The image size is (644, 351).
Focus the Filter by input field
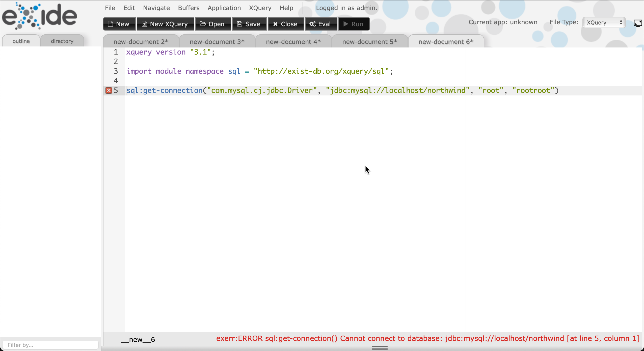point(50,345)
